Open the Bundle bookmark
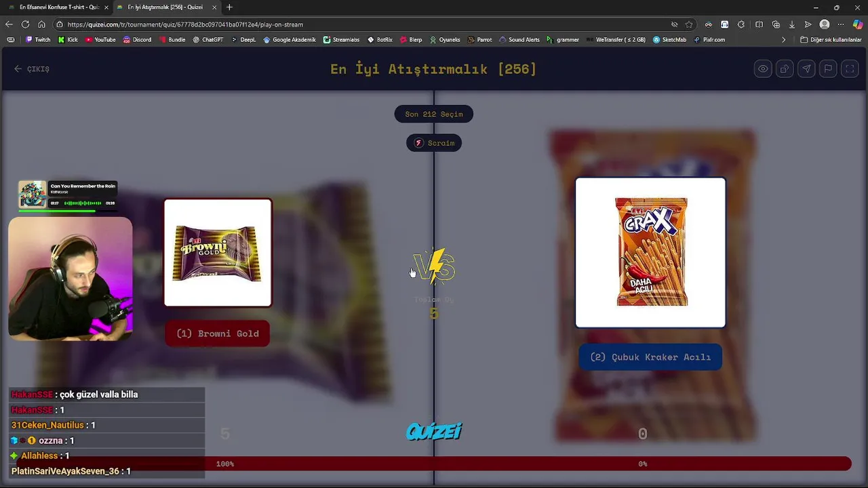Viewport: 868px width, 488px height. point(172,39)
